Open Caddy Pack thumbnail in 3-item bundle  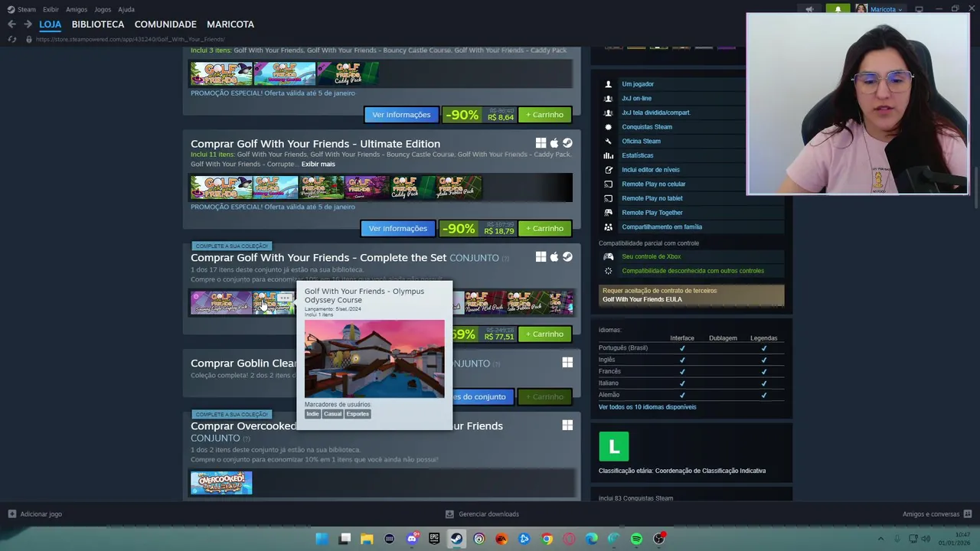[x=348, y=73]
